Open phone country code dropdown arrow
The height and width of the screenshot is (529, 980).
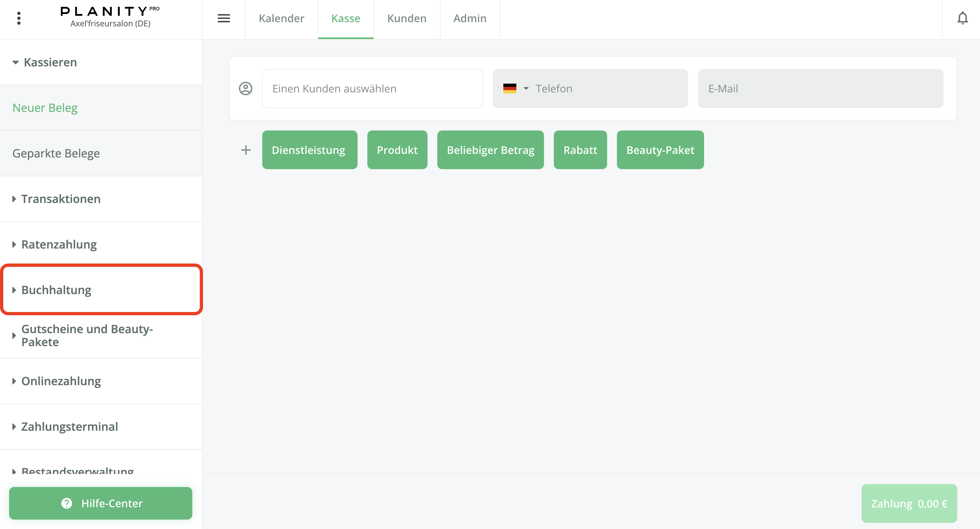526,88
